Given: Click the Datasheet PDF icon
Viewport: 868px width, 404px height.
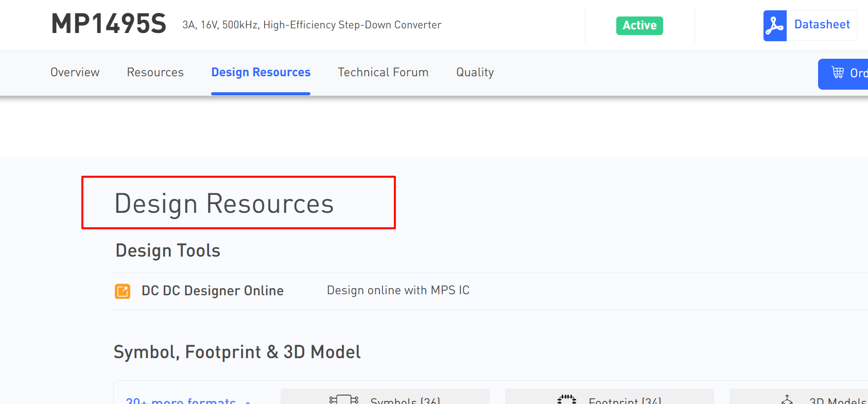Looking at the screenshot, I should [774, 25].
